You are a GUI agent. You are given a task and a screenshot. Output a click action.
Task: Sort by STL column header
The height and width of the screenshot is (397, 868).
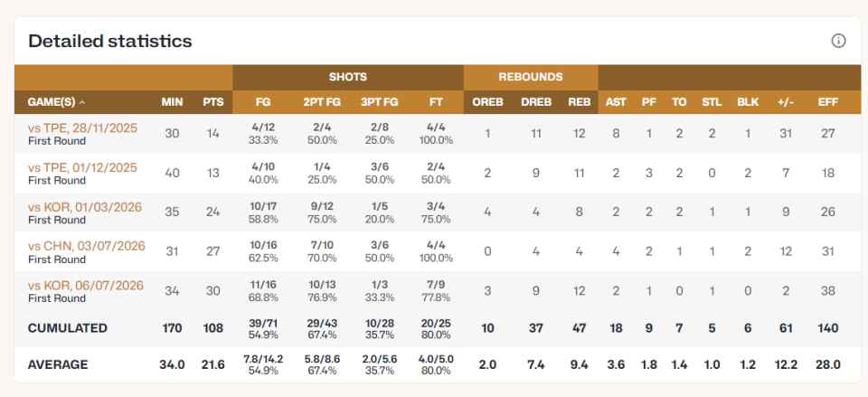(x=712, y=102)
